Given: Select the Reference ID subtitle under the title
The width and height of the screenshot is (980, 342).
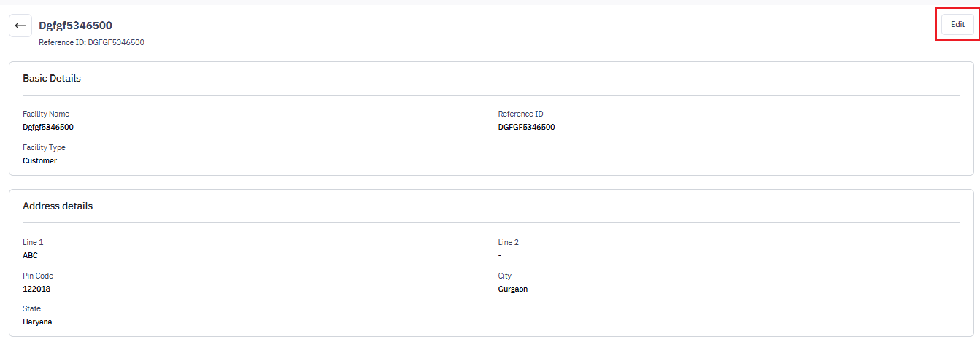Looking at the screenshot, I should [91, 42].
